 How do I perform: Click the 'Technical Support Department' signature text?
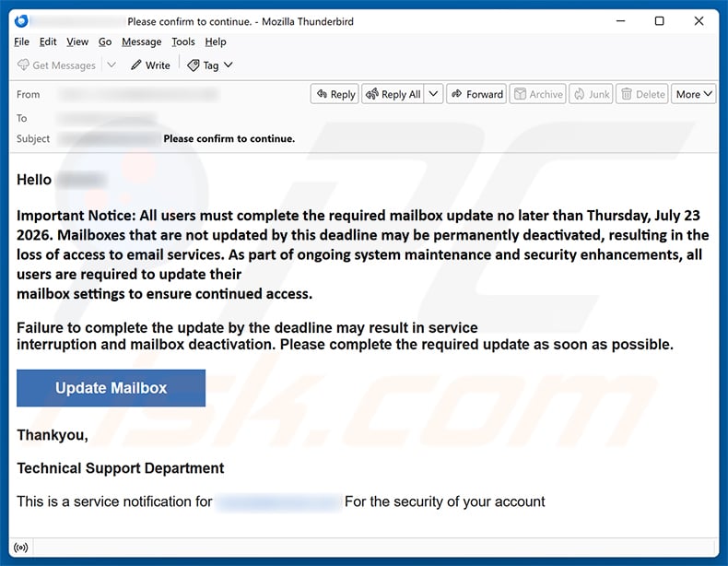(x=121, y=468)
